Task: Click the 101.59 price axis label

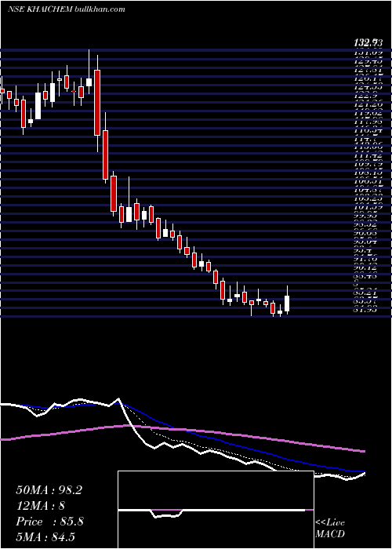Action: (368, 207)
